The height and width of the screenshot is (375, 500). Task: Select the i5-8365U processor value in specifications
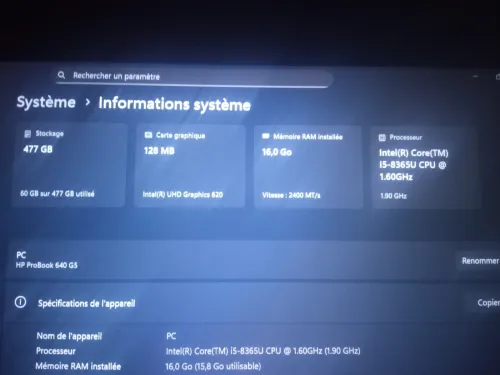(x=263, y=351)
